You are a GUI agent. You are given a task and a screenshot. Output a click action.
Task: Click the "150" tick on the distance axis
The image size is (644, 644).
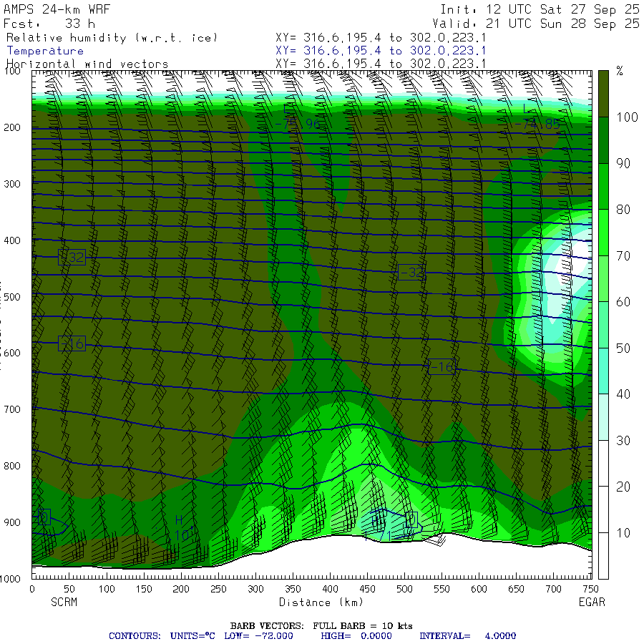[144, 589]
